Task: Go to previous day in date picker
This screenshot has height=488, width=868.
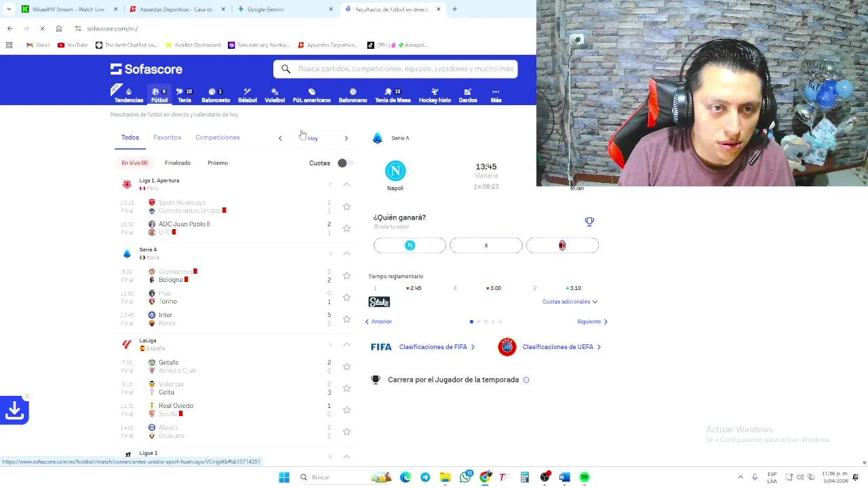Action: coord(280,138)
